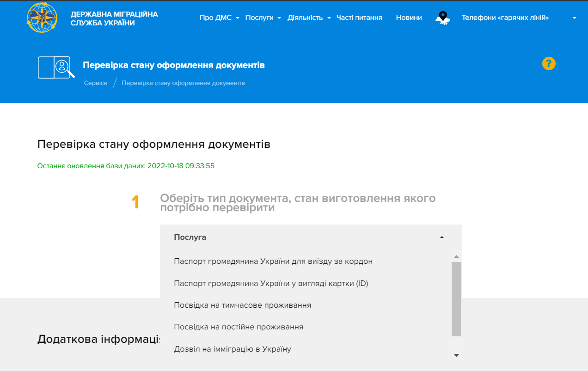This screenshot has width=588, height=371.
Task: Choose Посвідка на тимчасове проживання
Action: [x=242, y=305]
